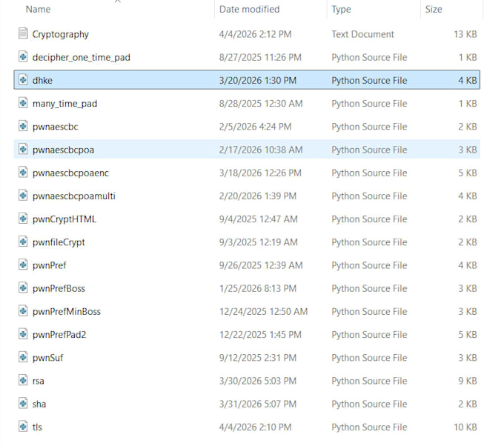504x446 pixels.
Task: Select the pwnPrefPad2 file name
Action: click(x=59, y=335)
